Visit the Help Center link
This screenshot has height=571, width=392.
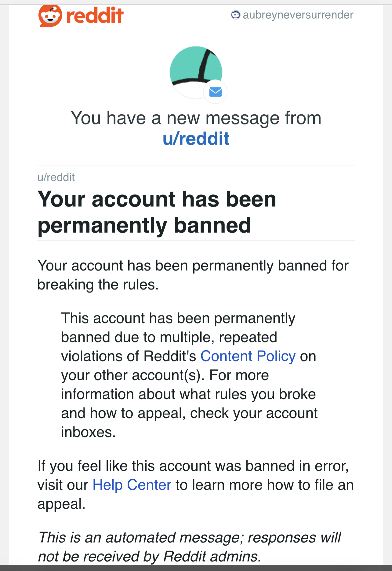click(x=132, y=485)
